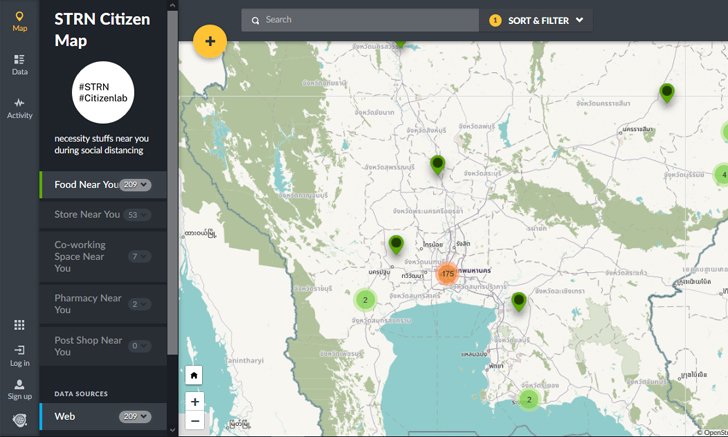
Task: Open the orange 175 cluster marker
Action: [447, 274]
